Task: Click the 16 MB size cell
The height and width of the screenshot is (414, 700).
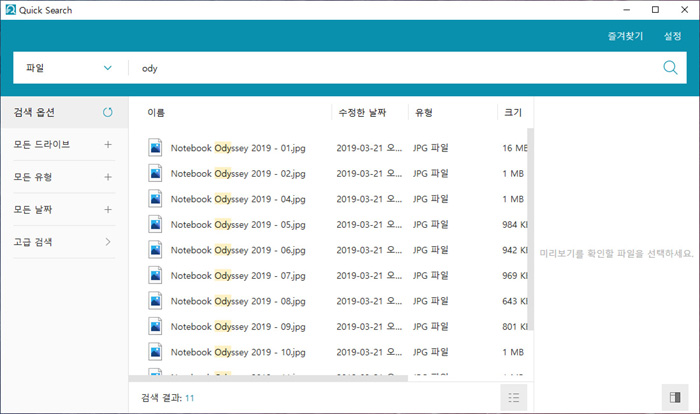Action: pos(515,148)
